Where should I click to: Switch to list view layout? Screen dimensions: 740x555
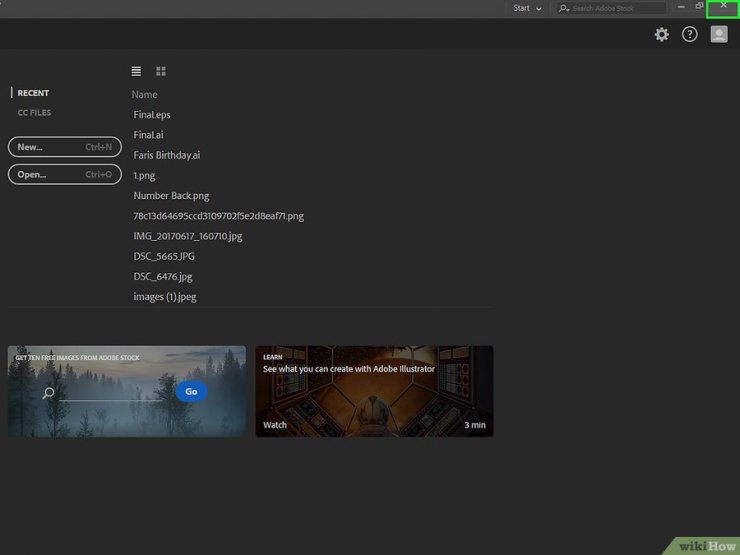(136, 71)
